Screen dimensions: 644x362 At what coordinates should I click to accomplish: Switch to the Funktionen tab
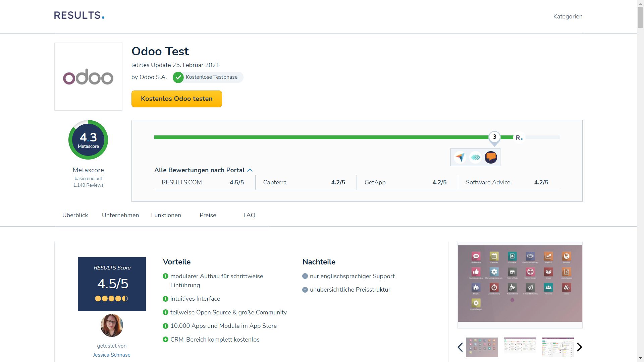pyautogui.click(x=166, y=215)
